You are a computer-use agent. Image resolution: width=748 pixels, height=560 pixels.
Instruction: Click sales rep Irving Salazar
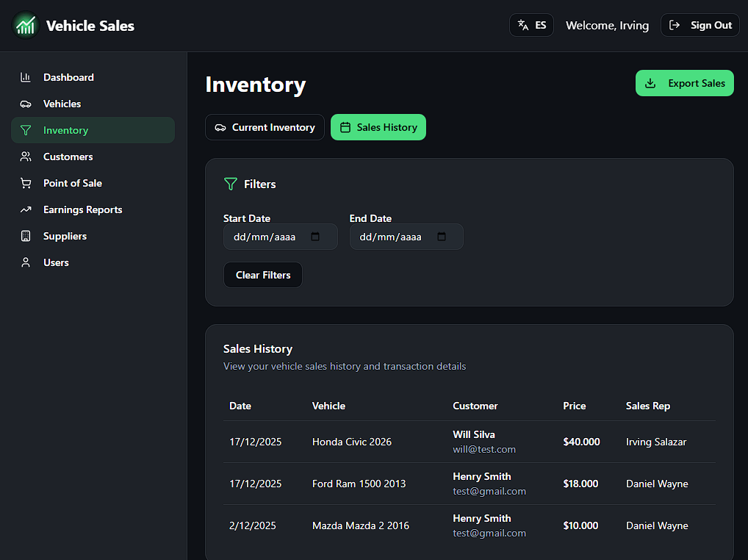pyautogui.click(x=656, y=442)
